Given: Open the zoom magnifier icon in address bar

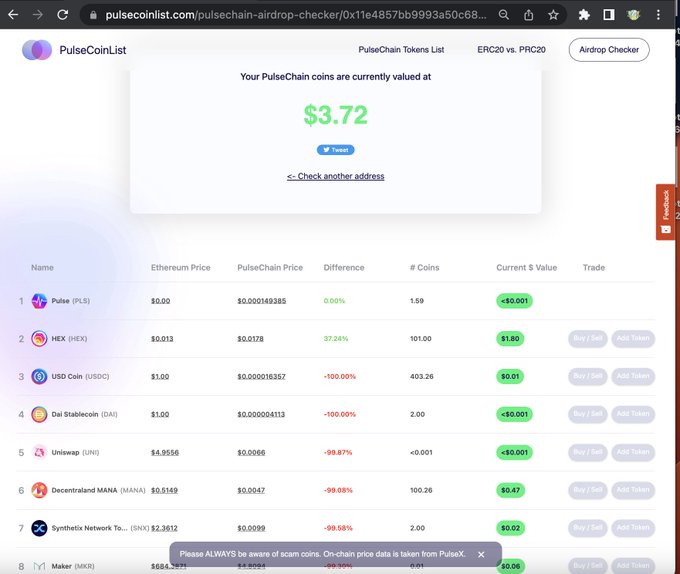Looking at the screenshot, I should tap(503, 15).
